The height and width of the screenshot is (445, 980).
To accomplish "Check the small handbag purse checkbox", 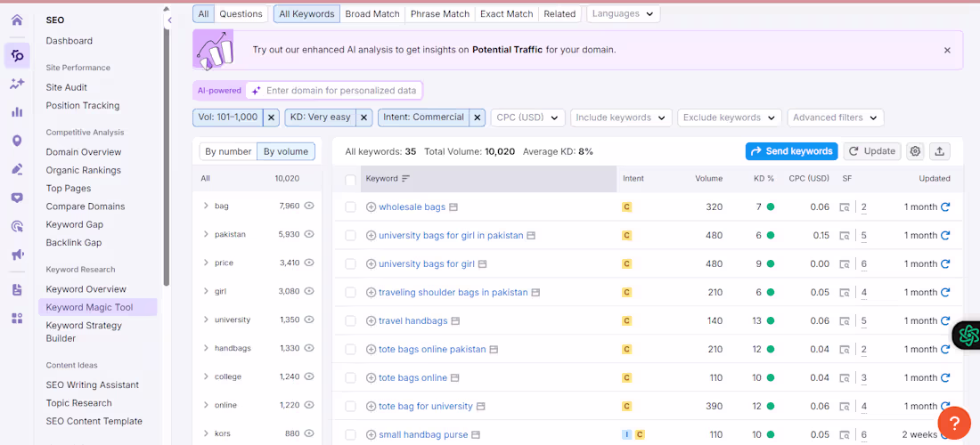I will pos(351,434).
